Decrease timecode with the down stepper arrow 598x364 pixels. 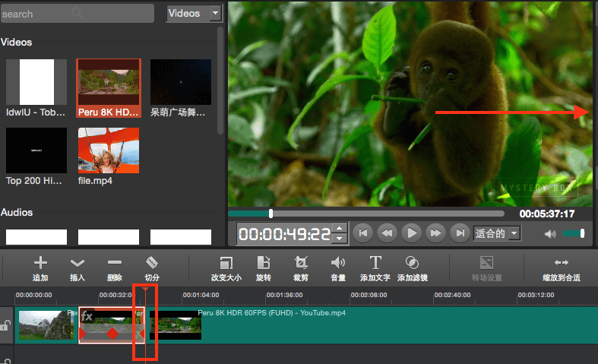339,239
